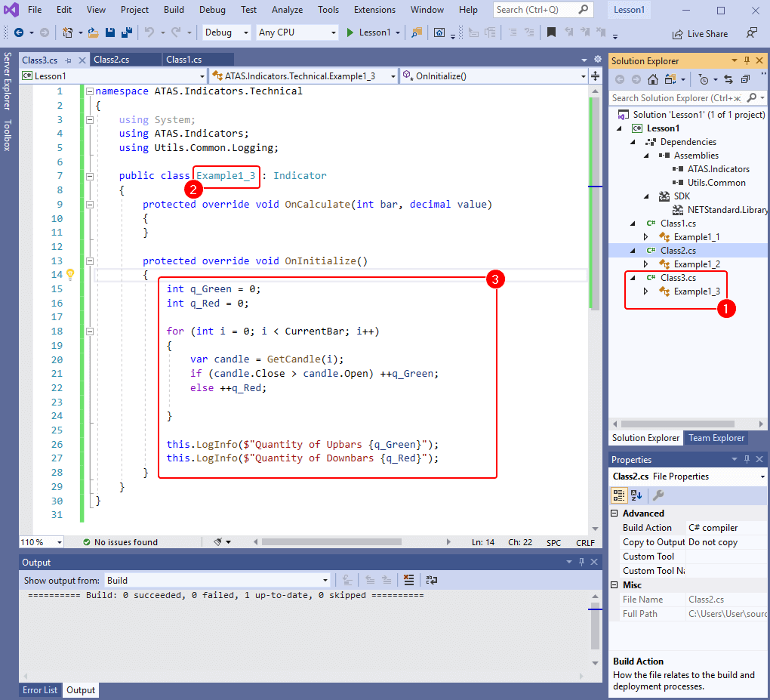Toggle Alphabetical sort in Properties panel

click(636, 495)
